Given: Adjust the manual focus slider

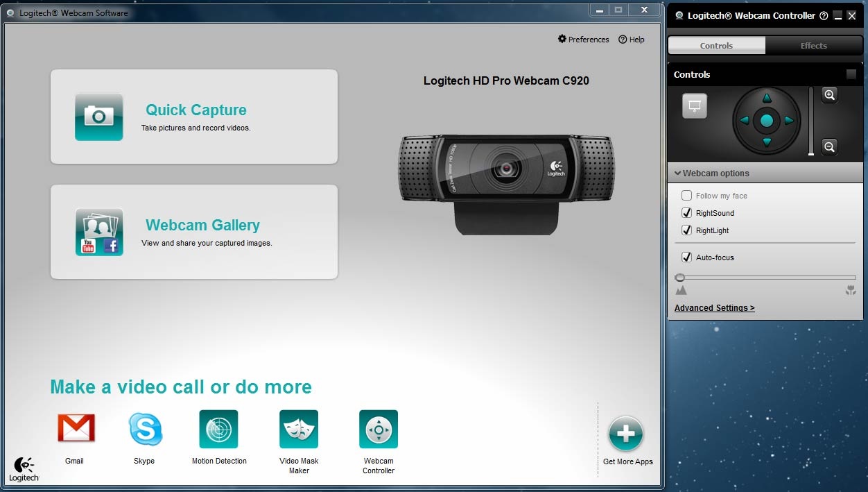Looking at the screenshot, I should pyautogui.click(x=679, y=277).
